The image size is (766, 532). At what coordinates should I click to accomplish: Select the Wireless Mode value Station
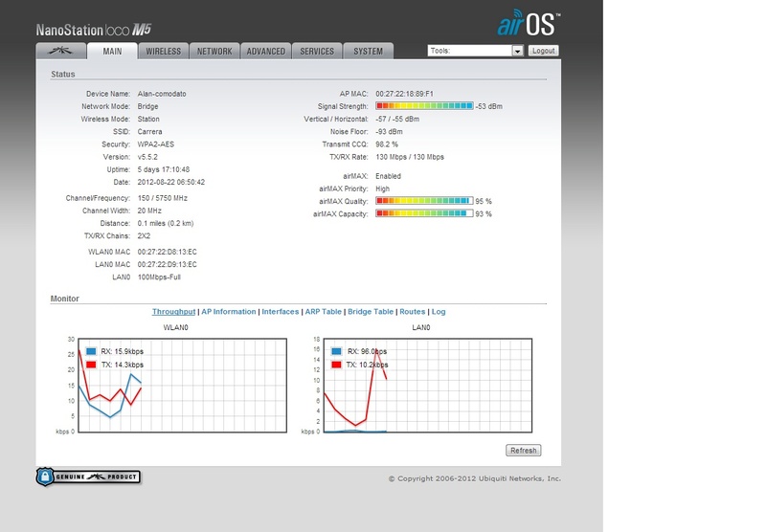click(148, 119)
